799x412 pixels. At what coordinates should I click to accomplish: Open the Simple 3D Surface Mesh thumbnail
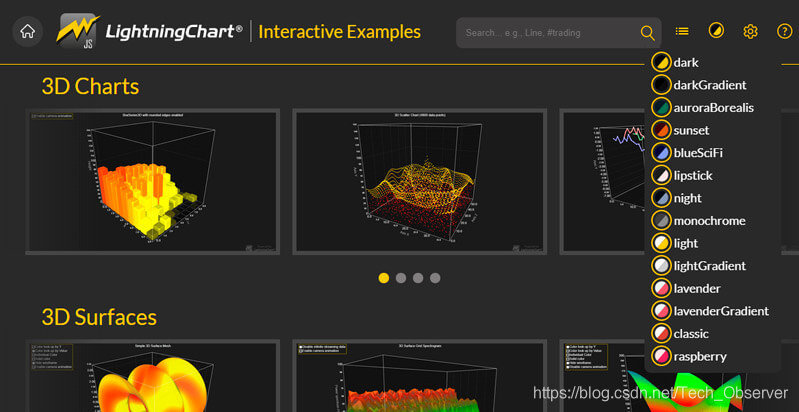[152, 376]
